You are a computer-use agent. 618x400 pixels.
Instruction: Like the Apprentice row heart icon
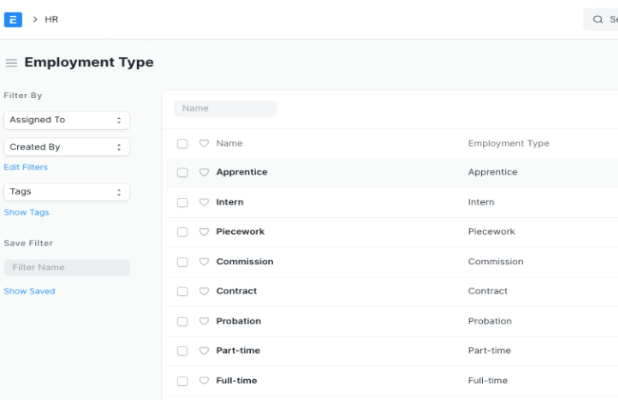point(204,172)
